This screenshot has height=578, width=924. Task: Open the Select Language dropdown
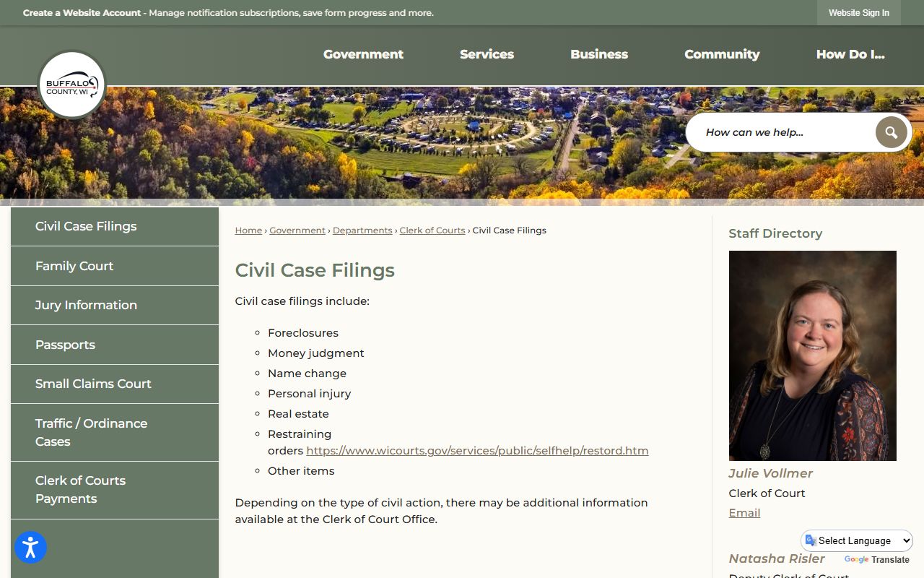(x=857, y=540)
